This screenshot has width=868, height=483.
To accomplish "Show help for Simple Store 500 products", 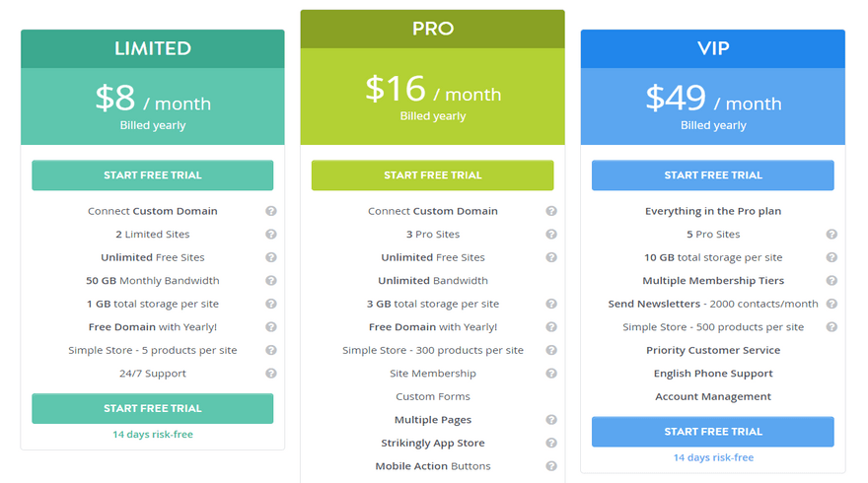I will click(832, 327).
